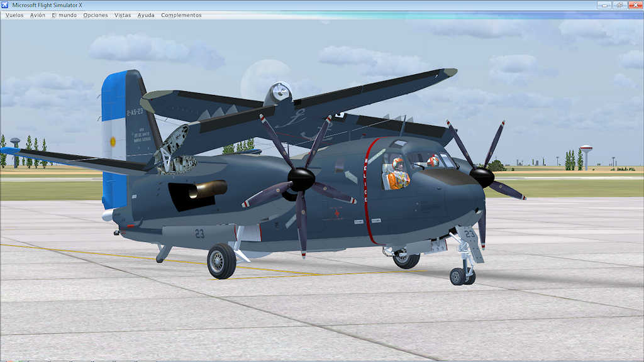The height and width of the screenshot is (362, 644).
Task: Open the Ayuda menu
Action: click(x=146, y=15)
